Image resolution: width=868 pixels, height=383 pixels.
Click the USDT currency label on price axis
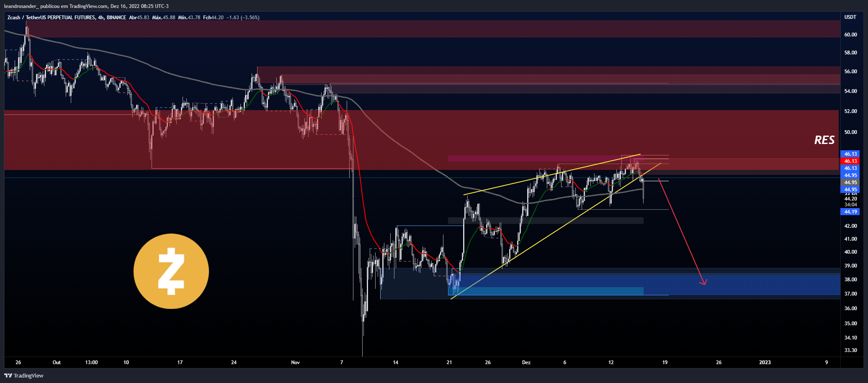[850, 17]
